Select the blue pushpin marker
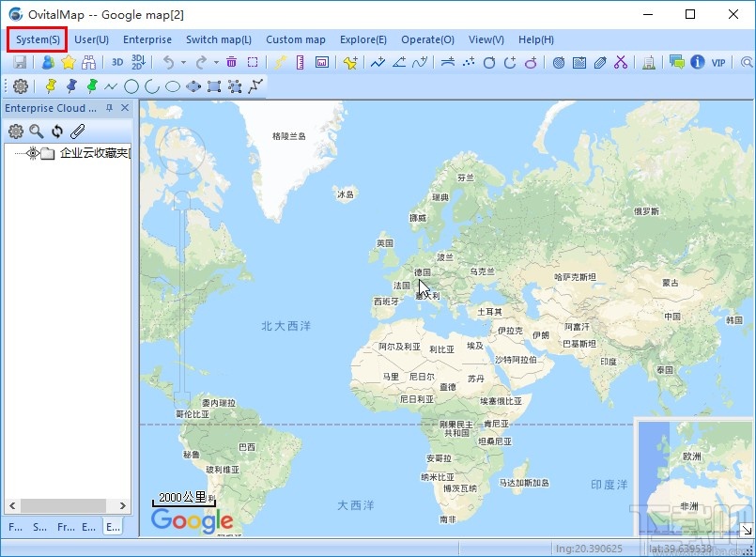Screen dimensions: 756x557 click(x=71, y=86)
